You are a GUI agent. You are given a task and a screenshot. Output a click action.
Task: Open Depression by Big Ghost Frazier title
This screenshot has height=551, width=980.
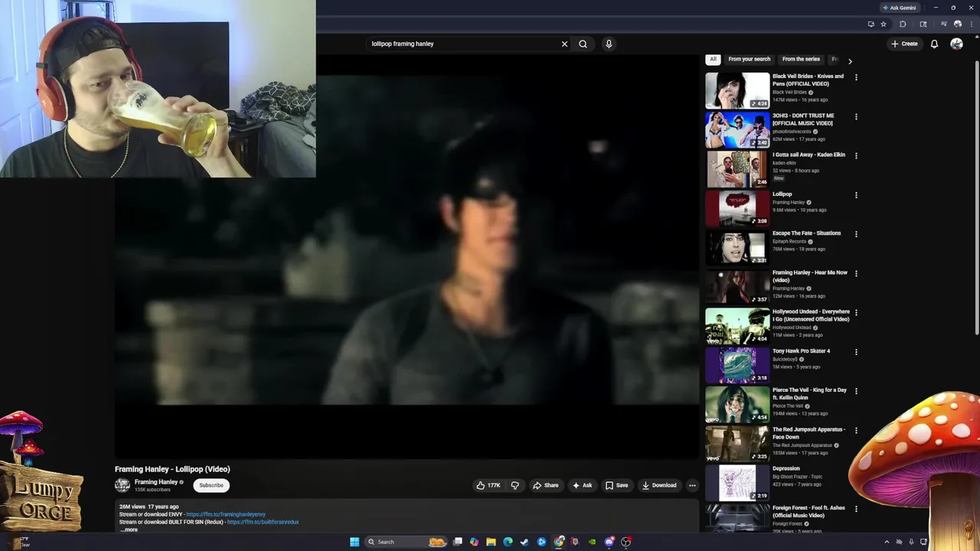tap(786, 468)
